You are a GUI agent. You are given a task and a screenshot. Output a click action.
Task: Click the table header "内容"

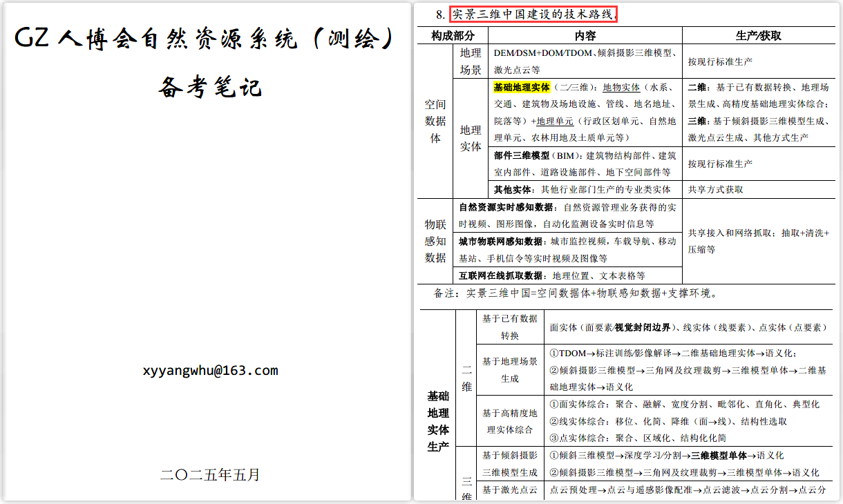pos(585,35)
